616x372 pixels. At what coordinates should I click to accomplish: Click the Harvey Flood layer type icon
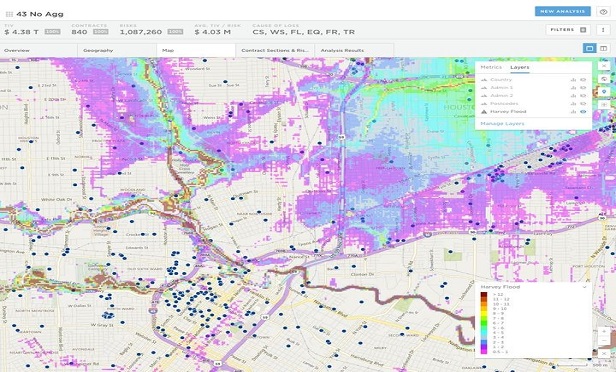pyautogui.click(x=484, y=112)
